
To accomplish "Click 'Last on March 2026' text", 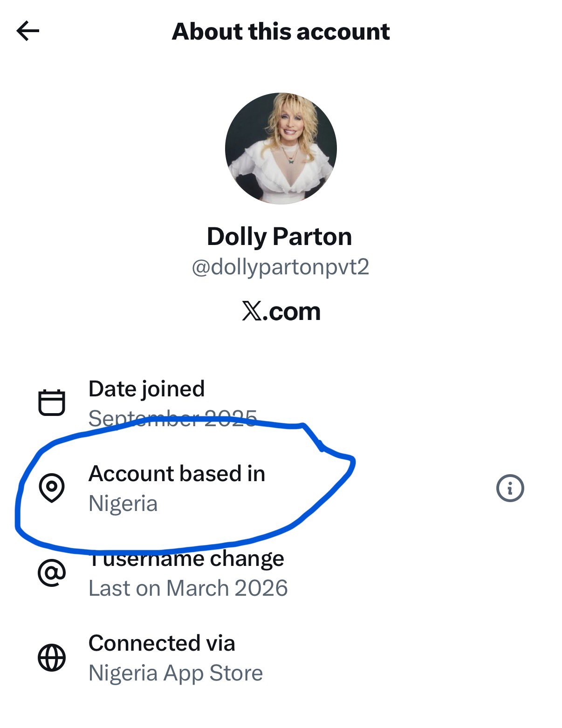I will tap(188, 588).
